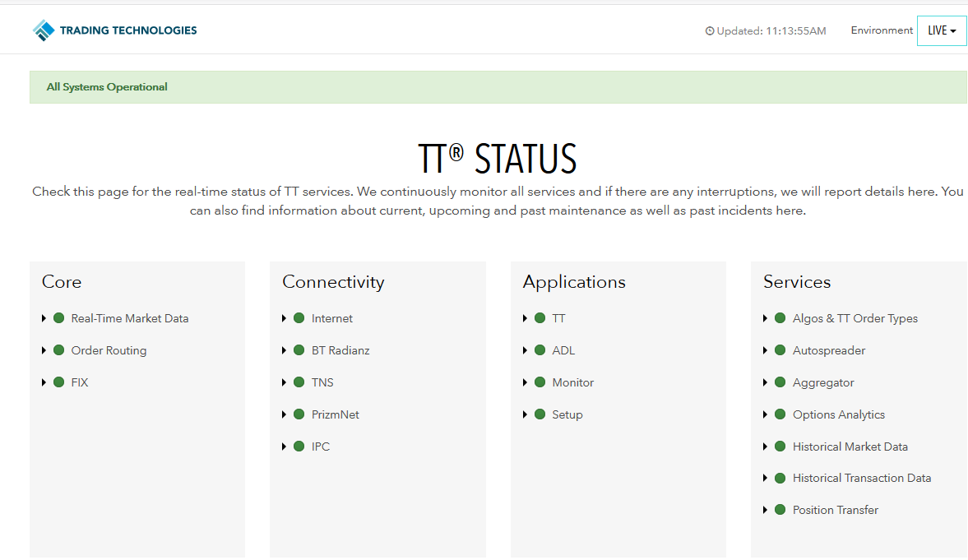Expand the Options Analytics arrow
This screenshot has height=560, width=968.
(x=765, y=415)
